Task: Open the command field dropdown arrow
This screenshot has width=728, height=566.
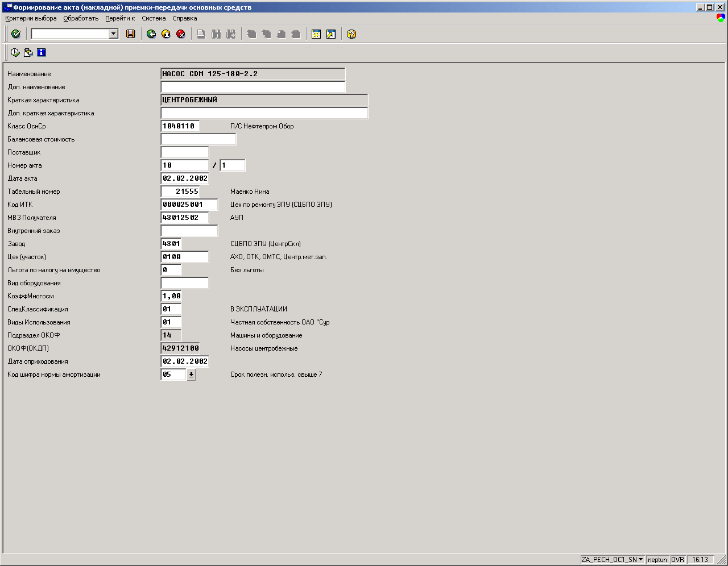Action: click(114, 34)
